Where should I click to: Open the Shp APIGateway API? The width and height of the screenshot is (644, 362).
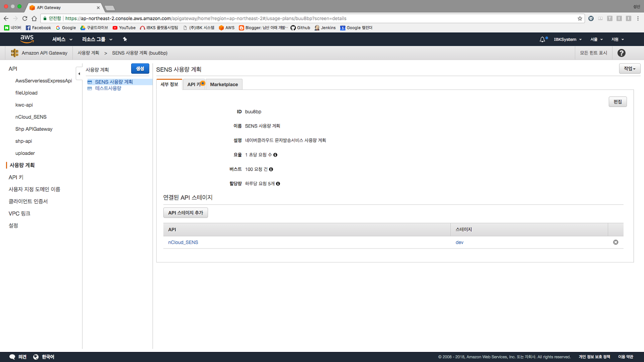34,129
